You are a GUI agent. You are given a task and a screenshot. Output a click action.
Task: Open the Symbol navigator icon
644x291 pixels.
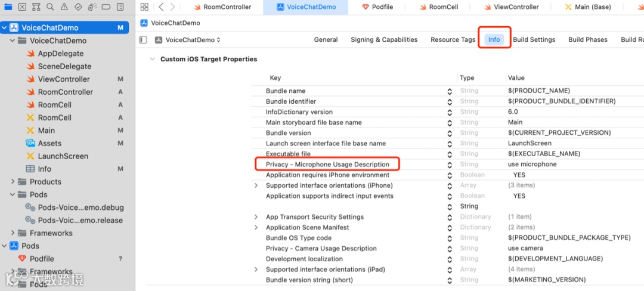(x=35, y=7)
